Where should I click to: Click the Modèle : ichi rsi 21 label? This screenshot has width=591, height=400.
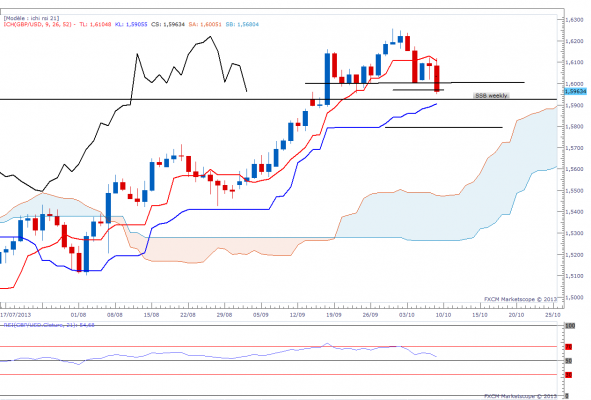click(31, 18)
